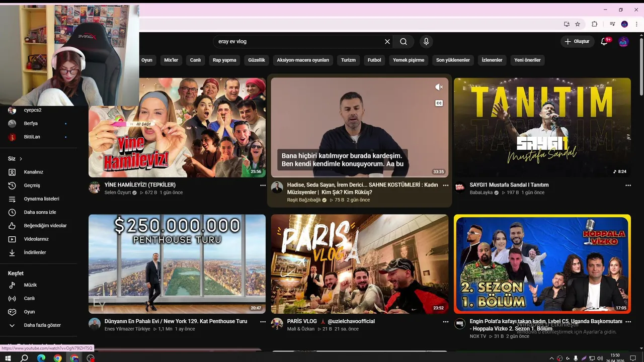Toggle subtitles CC on the preview video
The height and width of the screenshot is (362, 644).
(x=439, y=103)
